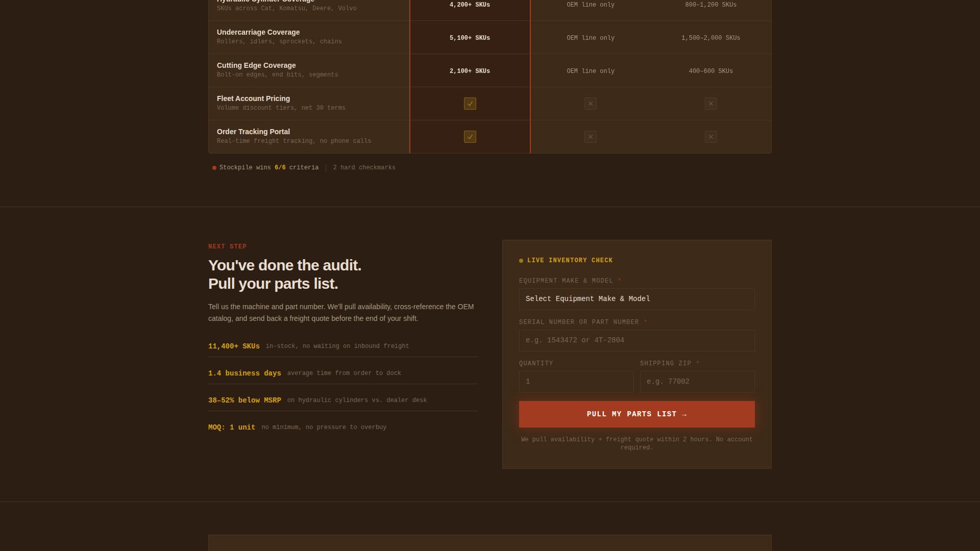
Task: Click the 2 hard checkmarks text
Action: point(364,167)
